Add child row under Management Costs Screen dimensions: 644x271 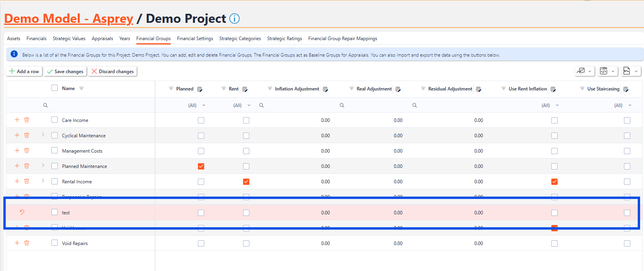[17, 151]
